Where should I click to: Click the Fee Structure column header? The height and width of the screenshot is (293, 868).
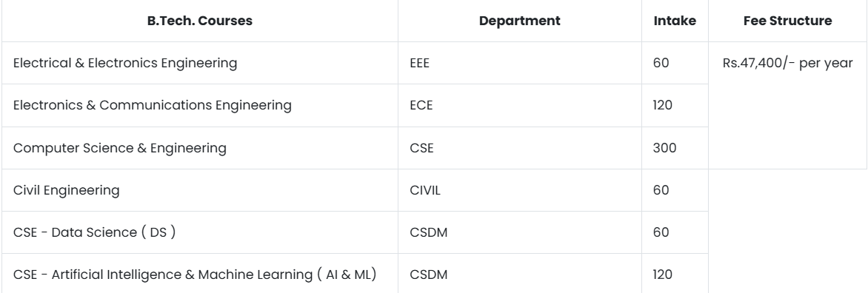tap(787, 21)
